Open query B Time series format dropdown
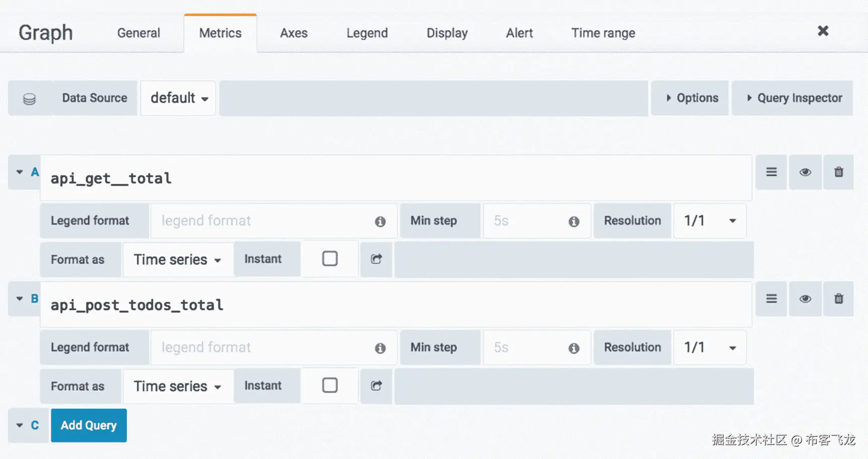868x459 pixels. (x=178, y=386)
